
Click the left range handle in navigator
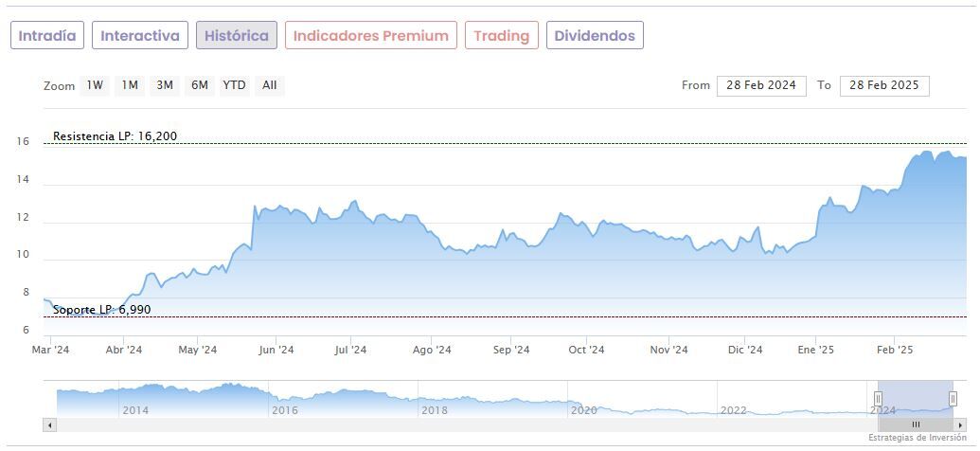point(878,398)
